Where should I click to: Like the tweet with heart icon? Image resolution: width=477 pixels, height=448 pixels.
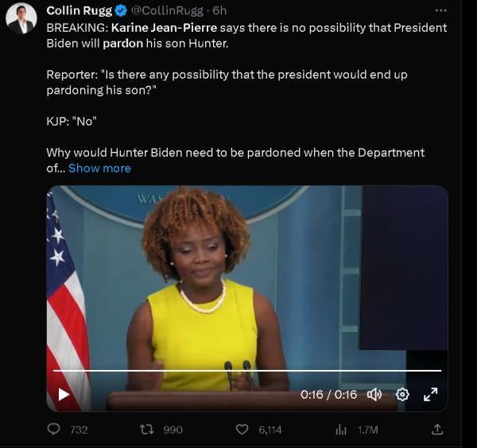point(242,430)
